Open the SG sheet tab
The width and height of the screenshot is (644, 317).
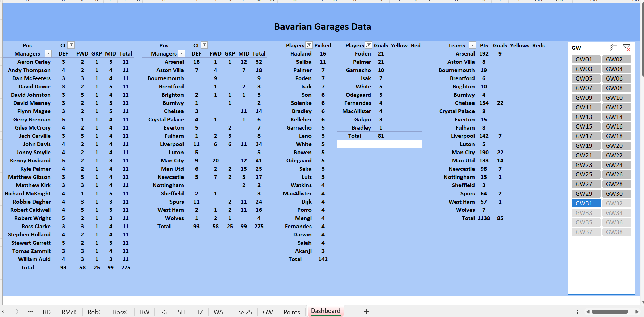click(x=164, y=312)
